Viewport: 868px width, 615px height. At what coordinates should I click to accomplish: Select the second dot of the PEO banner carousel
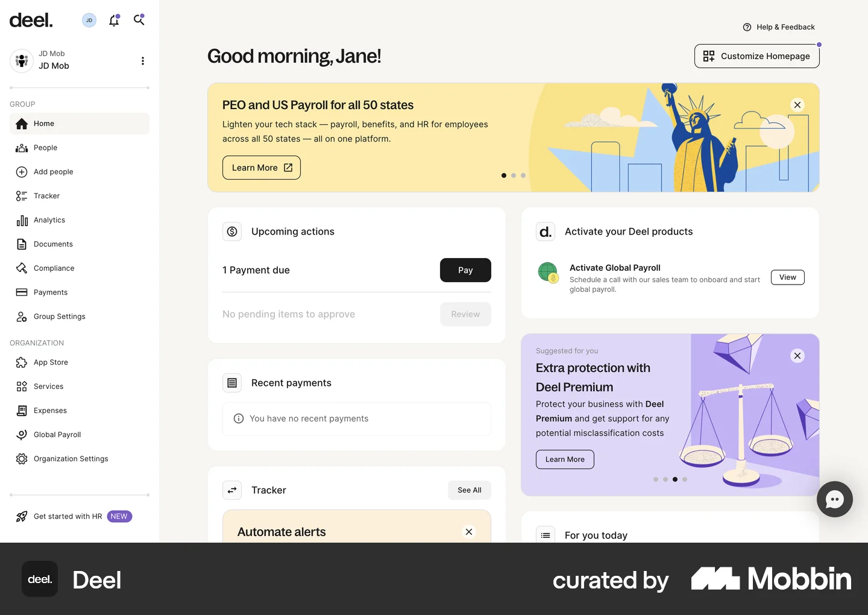point(514,175)
